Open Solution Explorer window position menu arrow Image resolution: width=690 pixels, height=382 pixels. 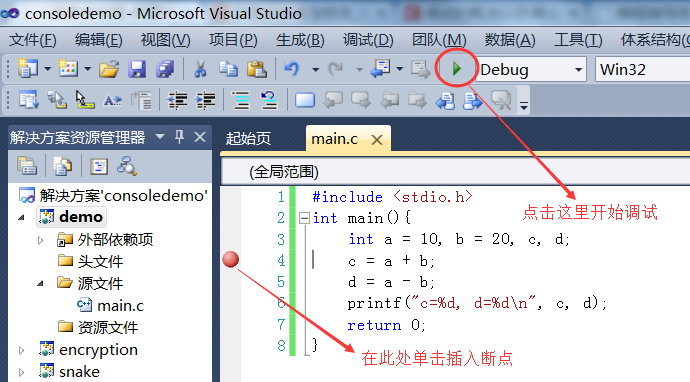point(160,137)
